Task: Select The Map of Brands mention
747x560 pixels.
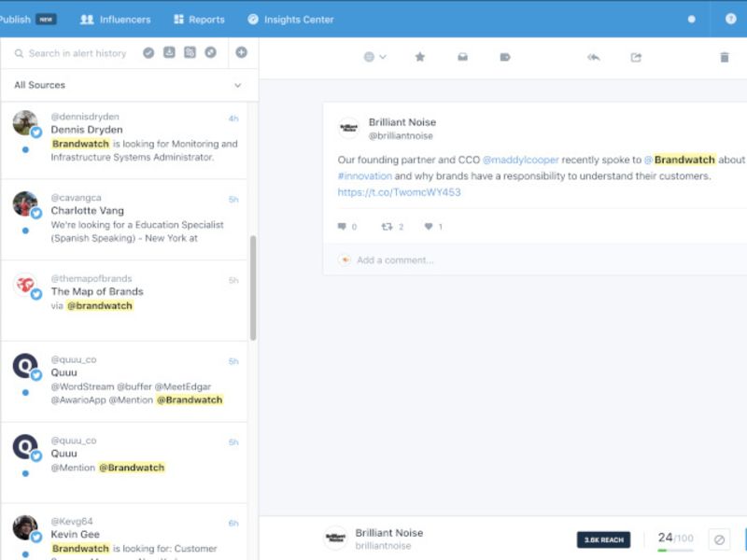Action: point(124,301)
